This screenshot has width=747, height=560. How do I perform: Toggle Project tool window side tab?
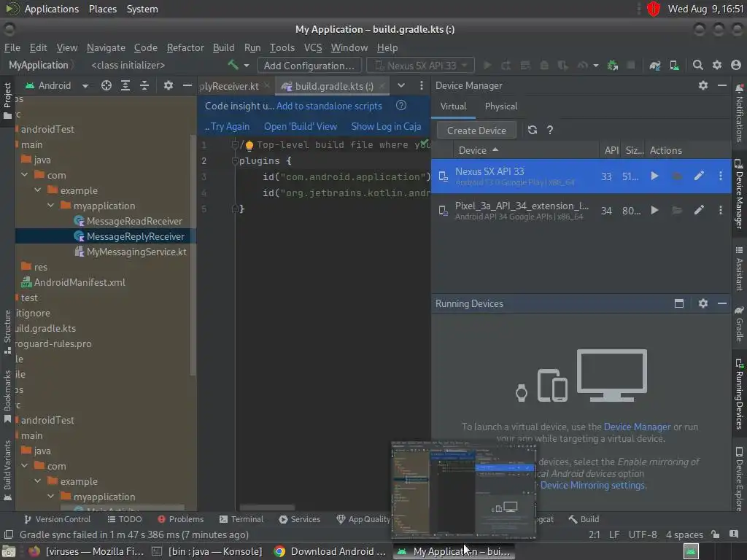[x=7, y=101]
